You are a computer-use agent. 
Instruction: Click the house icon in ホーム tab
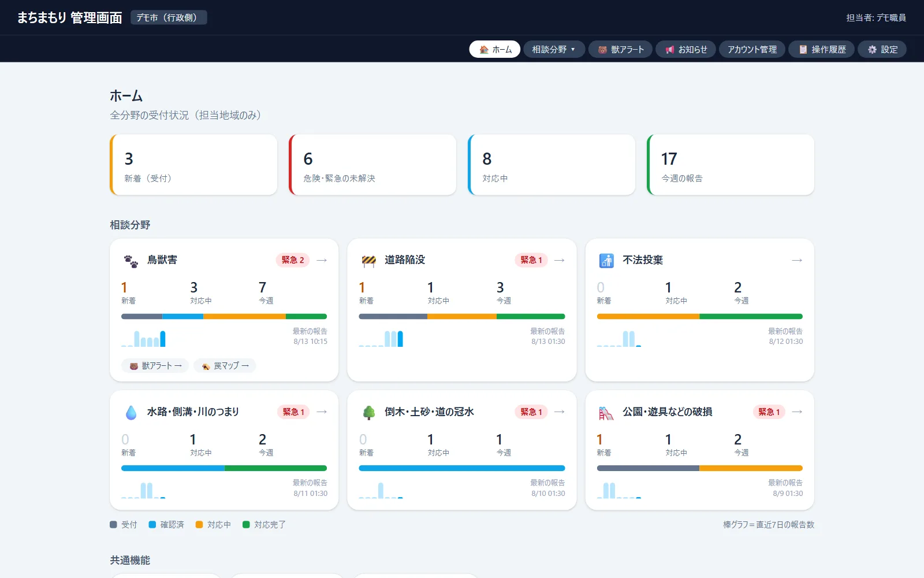pos(484,50)
